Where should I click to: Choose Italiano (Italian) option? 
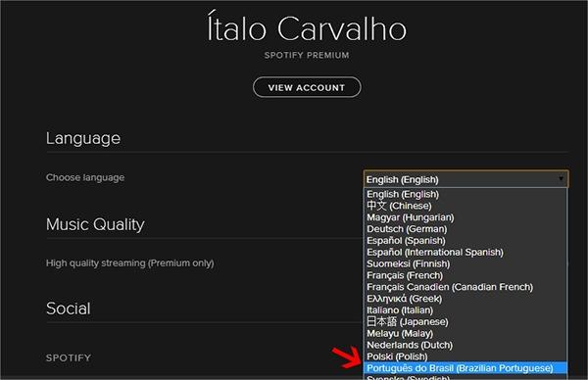click(x=465, y=310)
